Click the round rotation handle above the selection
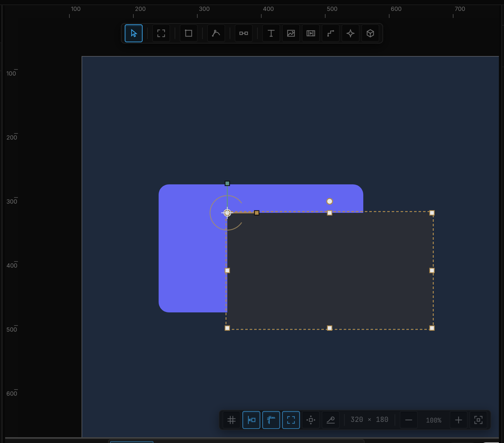 (330, 201)
